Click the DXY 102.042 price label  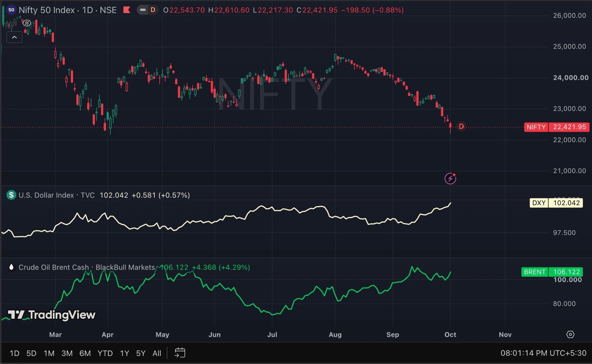556,203
